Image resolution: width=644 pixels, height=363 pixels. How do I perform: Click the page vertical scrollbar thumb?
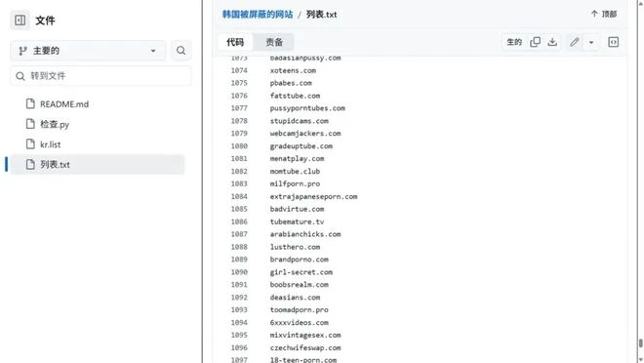pyautogui.click(x=640, y=343)
